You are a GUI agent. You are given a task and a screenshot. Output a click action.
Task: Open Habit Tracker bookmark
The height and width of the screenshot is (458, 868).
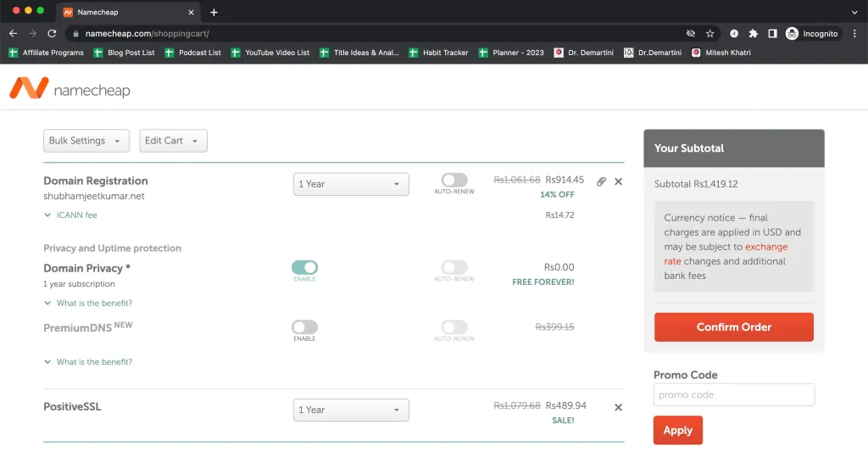click(438, 53)
